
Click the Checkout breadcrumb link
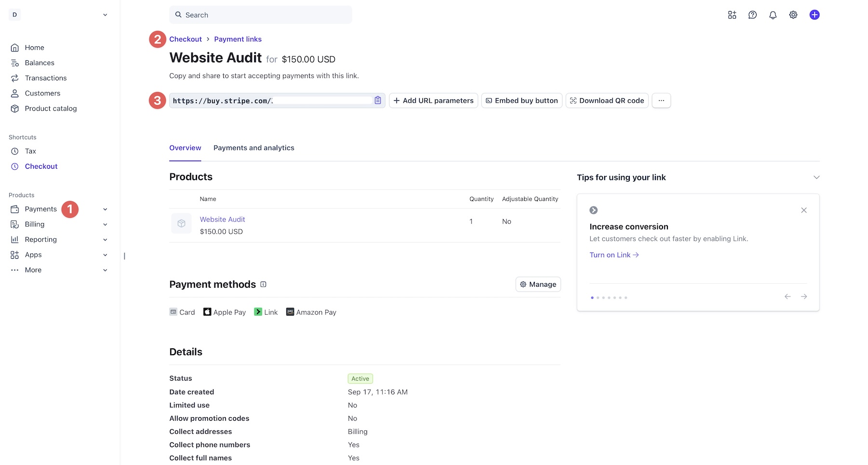point(186,39)
